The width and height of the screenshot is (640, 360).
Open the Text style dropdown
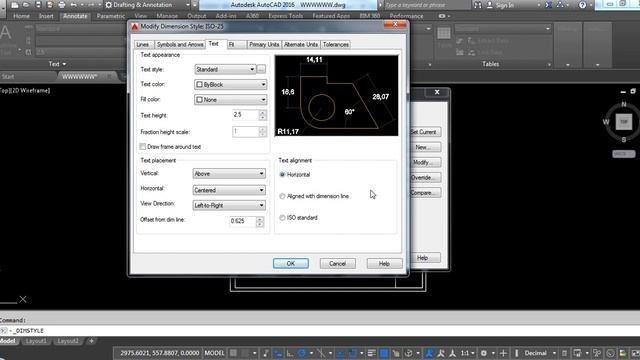225,69
